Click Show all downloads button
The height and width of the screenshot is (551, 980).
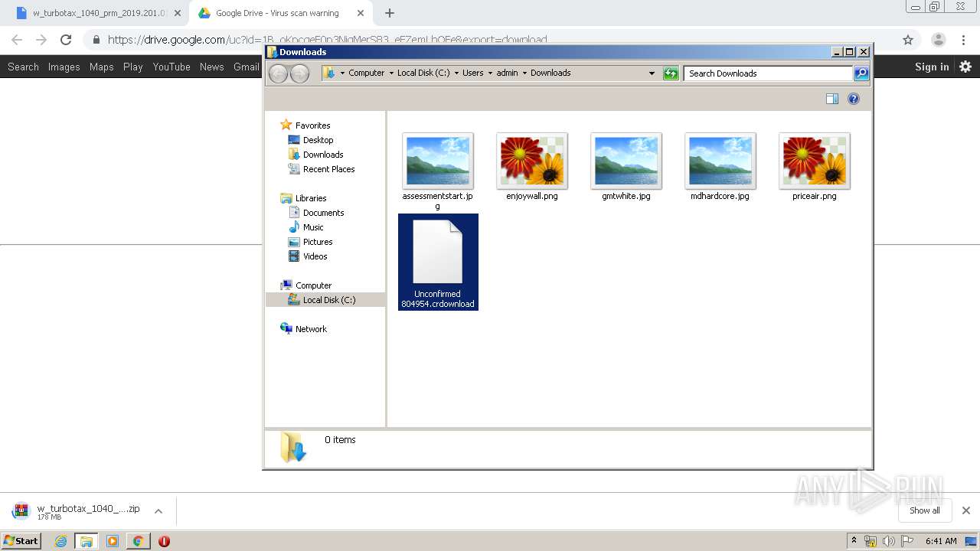pos(924,510)
